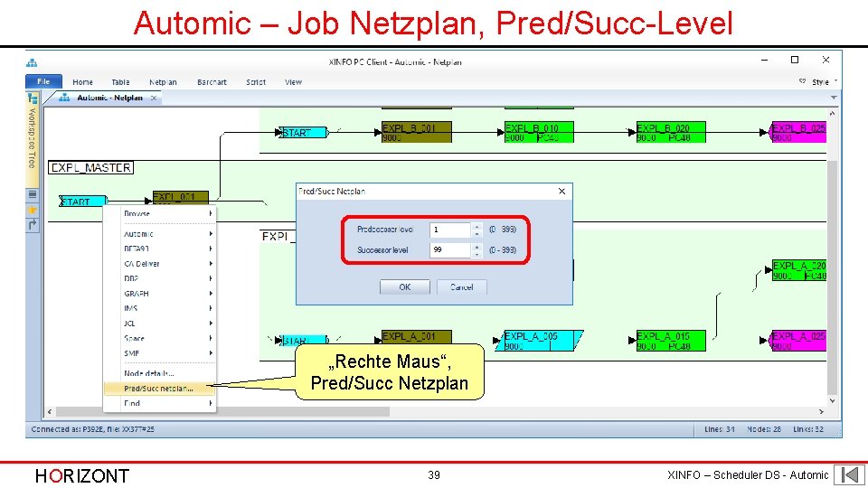Expand the Space submenu

pos(159,339)
